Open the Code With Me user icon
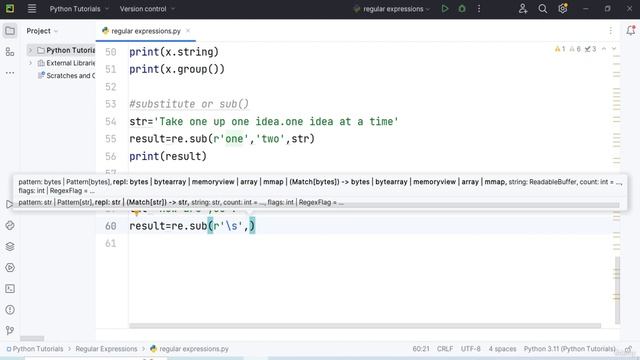 tap(523, 9)
